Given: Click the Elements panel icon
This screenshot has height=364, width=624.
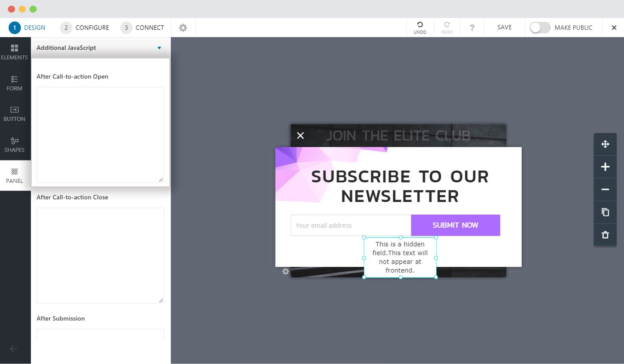Looking at the screenshot, I should tap(14, 51).
